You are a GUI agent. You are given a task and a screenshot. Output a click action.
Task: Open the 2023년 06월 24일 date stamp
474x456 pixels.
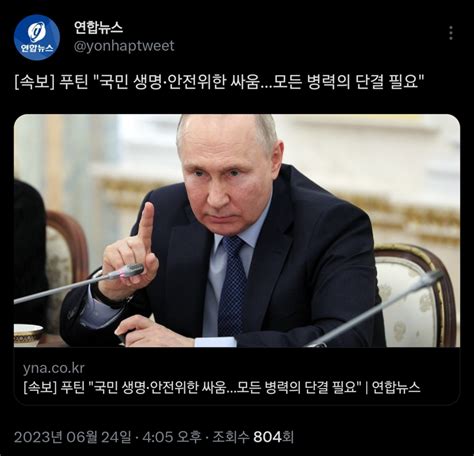pos(73,437)
